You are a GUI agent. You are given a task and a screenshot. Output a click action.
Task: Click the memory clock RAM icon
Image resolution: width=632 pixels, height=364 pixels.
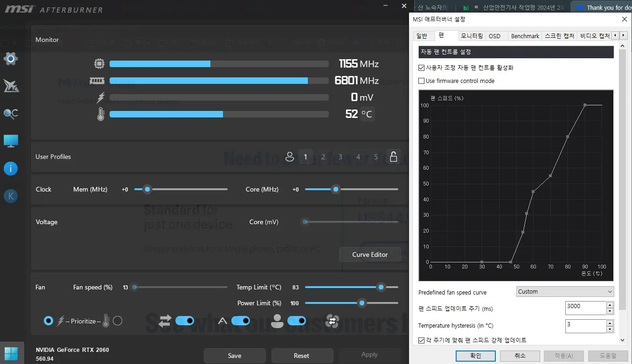point(97,81)
